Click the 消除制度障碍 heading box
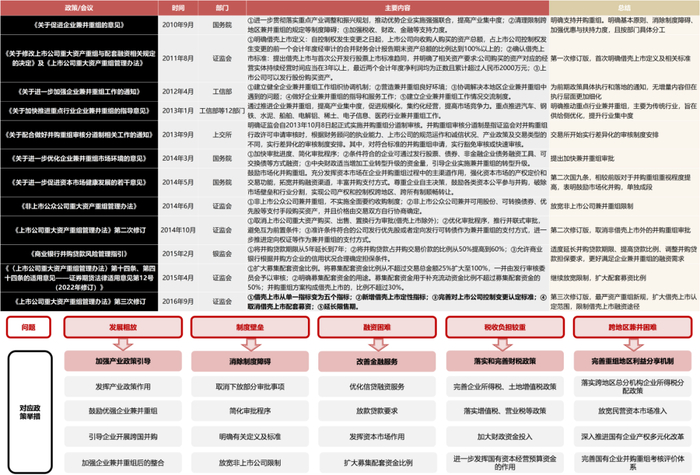The height and width of the screenshot is (475, 700). click(250, 361)
